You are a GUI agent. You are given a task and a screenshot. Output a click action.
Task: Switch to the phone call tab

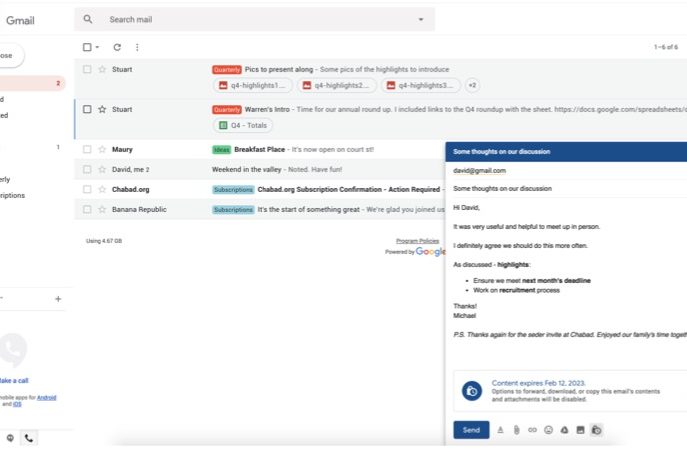28,438
